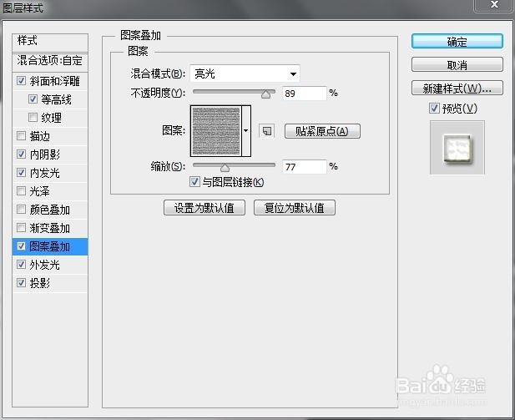Click the 缩放 value field showing 77
The height and width of the screenshot is (420, 515).
304,167
